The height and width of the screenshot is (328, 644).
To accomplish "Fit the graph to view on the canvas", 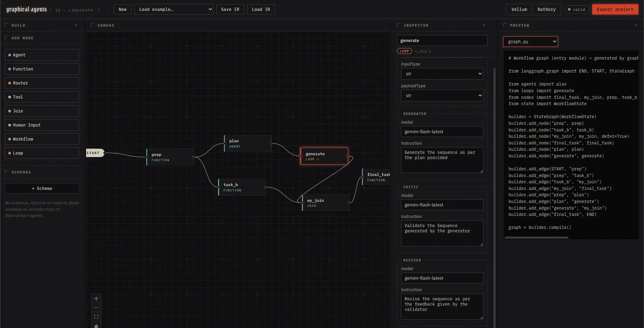I will pyautogui.click(x=96, y=317).
